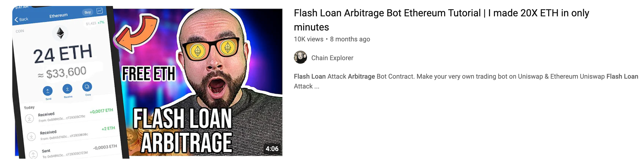The height and width of the screenshot is (166, 644).
Task: Click the 4:06 duration badge
Action: [272, 149]
